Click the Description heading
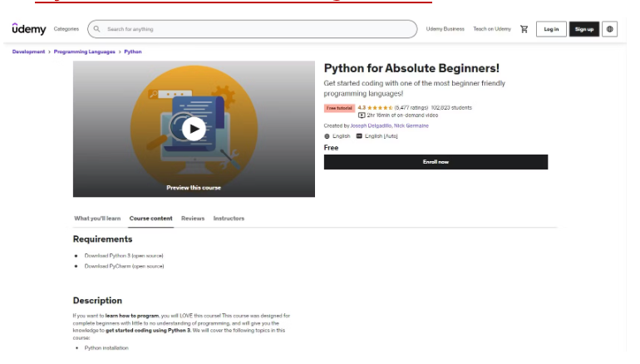Image resolution: width=640 pixels, height=364 pixels. click(x=97, y=300)
